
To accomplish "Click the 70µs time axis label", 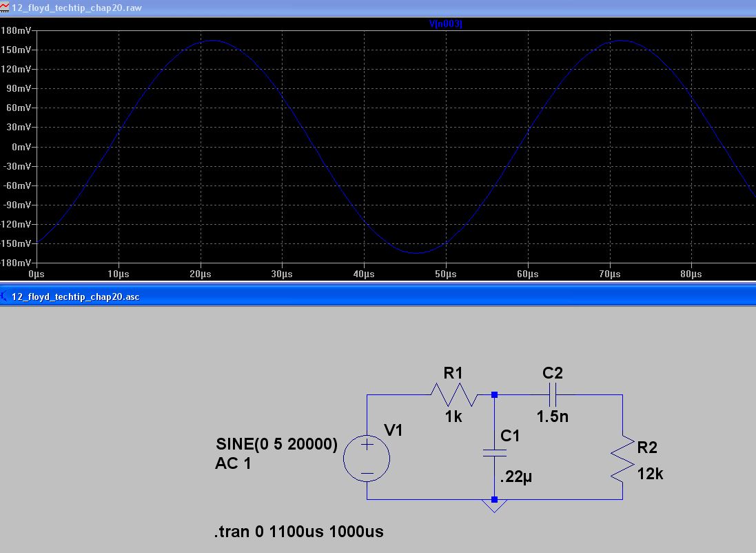I will pos(609,274).
